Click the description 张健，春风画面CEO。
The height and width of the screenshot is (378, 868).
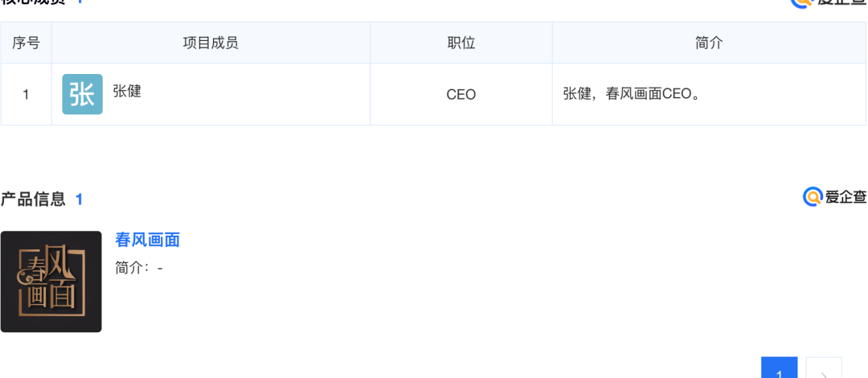click(632, 95)
